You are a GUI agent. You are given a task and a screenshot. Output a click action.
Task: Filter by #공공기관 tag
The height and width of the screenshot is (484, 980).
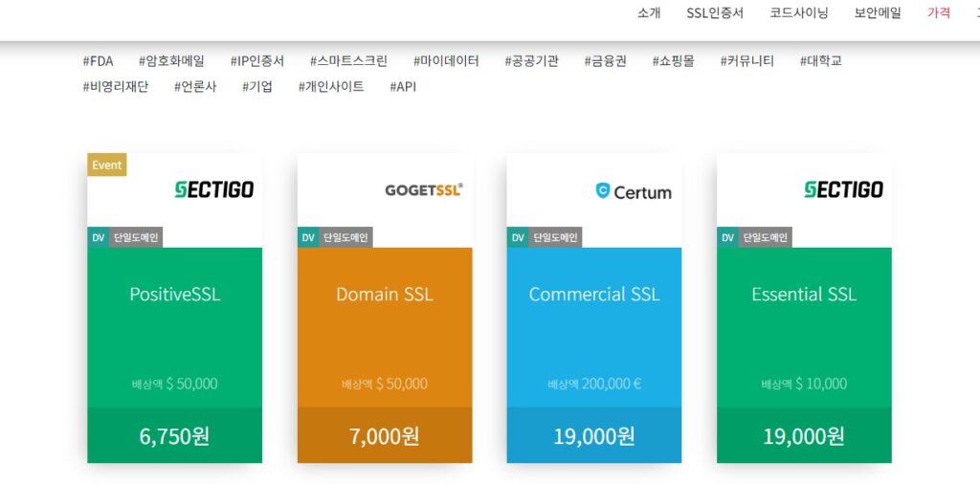pos(532,61)
